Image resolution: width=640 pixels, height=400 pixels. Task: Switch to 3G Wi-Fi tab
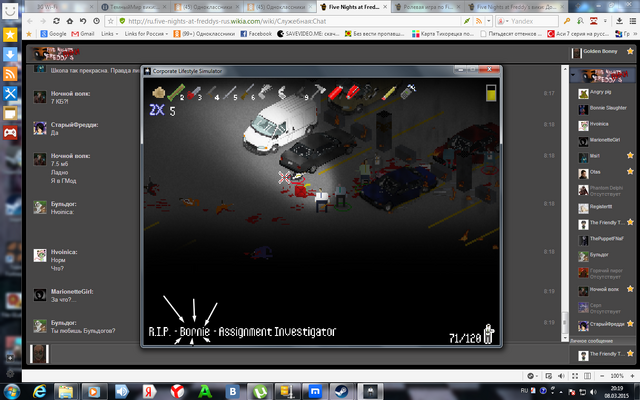coord(61,7)
